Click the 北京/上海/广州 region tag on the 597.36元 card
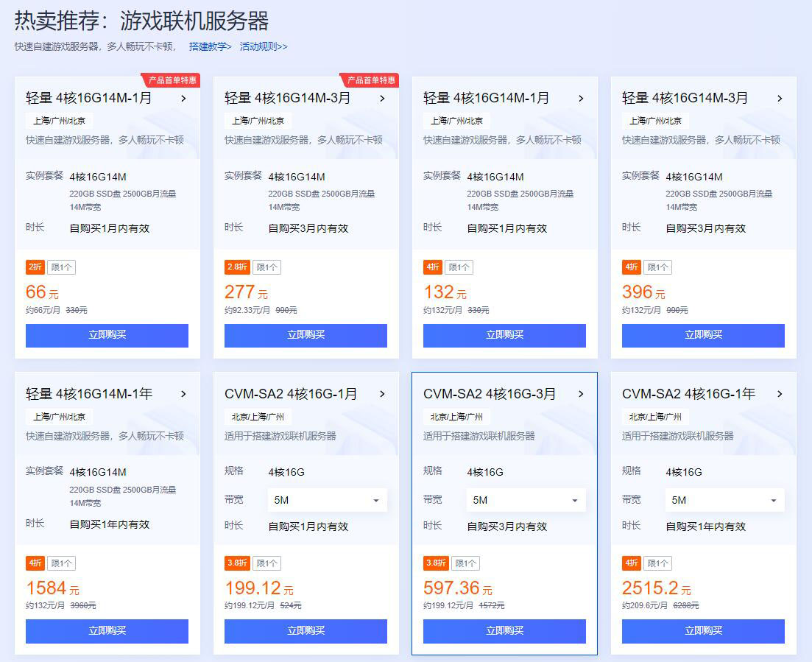The height and width of the screenshot is (662, 812). (x=456, y=417)
